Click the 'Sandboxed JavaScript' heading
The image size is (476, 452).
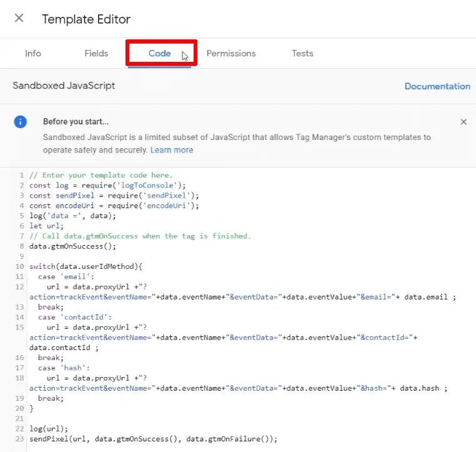point(64,86)
